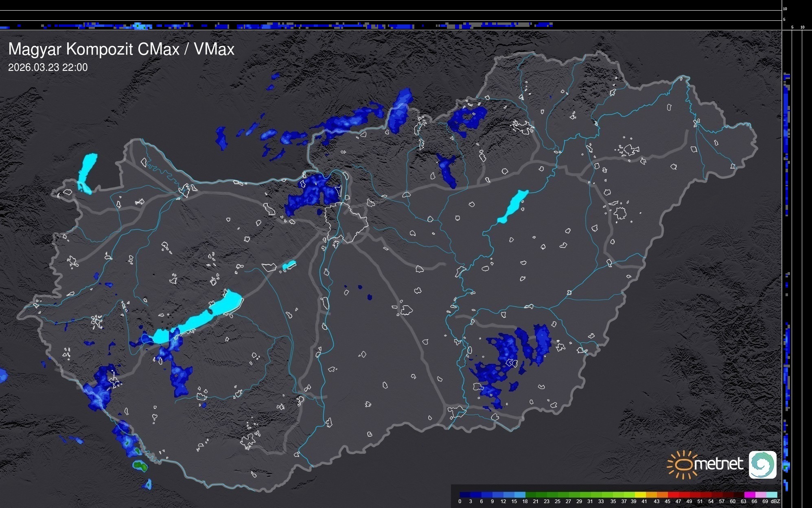The image size is (812, 508).
Task: Select the magenta 63 dBZ legend swatch
Action: tap(749, 495)
